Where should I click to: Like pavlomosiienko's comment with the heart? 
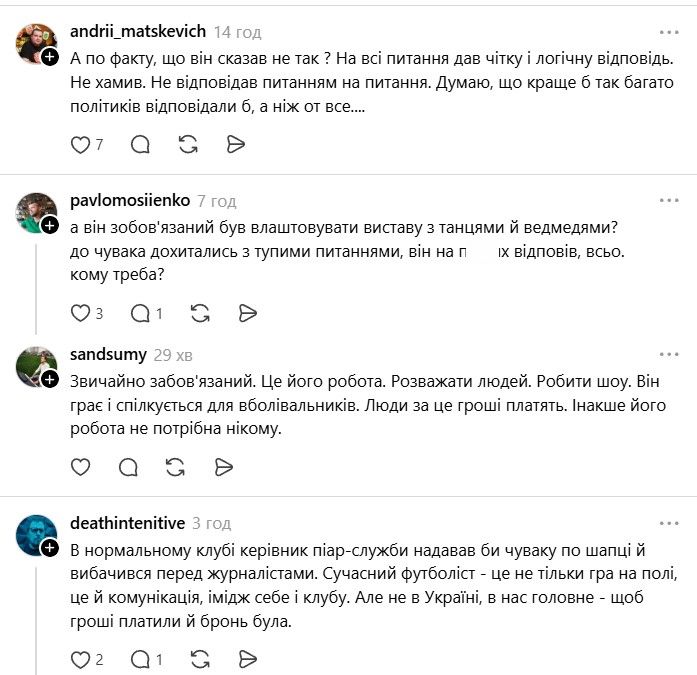pyautogui.click(x=81, y=313)
